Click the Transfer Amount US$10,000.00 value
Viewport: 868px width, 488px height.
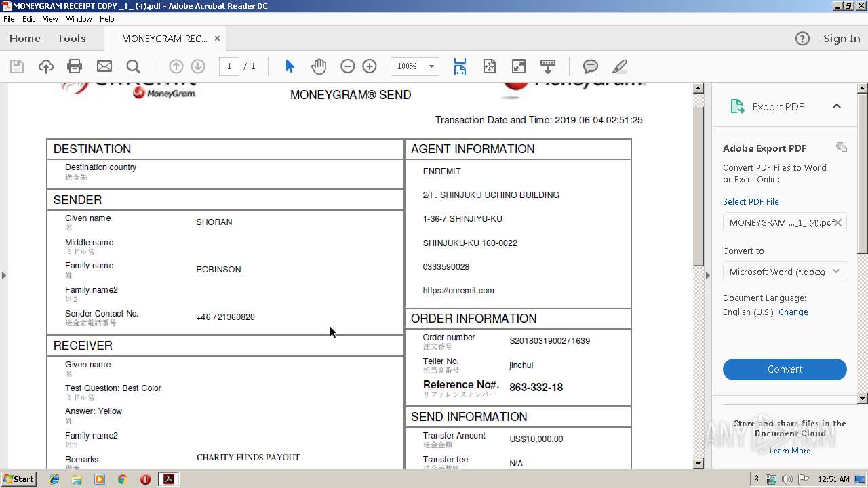pyautogui.click(x=536, y=439)
